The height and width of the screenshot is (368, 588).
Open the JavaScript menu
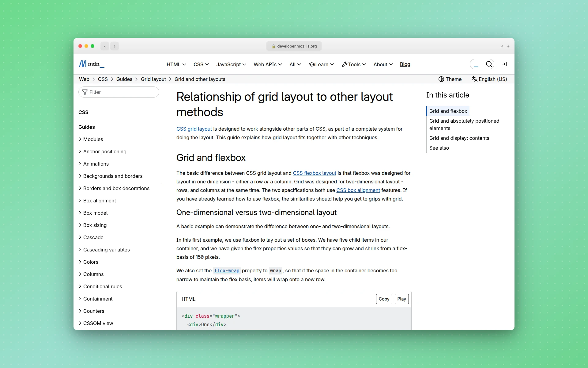pos(231,64)
